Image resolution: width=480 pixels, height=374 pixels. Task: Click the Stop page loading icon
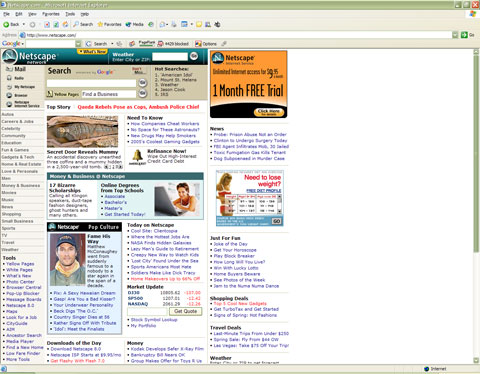click(x=47, y=24)
